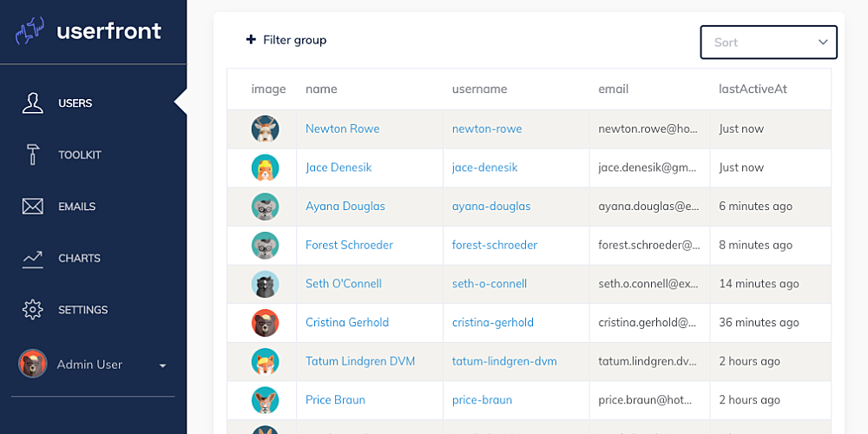The height and width of the screenshot is (434, 868).
Task: Click the Admin User bear avatar
Action: (33, 364)
